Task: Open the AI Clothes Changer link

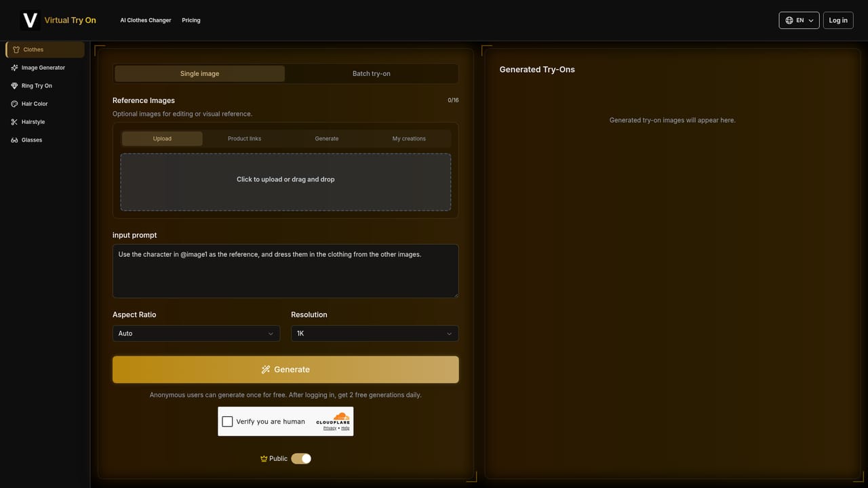Action: click(x=146, y=20)
